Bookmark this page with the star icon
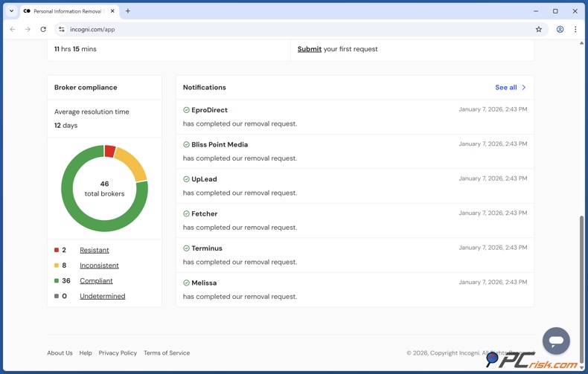Screen dimensions: 588x374 [539, 30]
